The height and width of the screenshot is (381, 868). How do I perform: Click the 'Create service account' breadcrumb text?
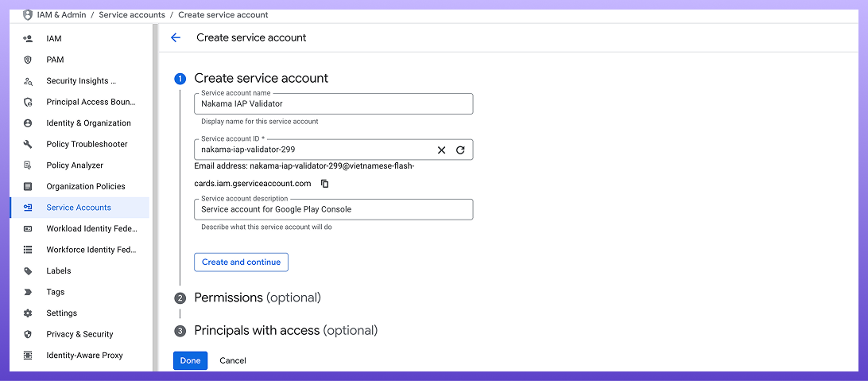[223, 15]
